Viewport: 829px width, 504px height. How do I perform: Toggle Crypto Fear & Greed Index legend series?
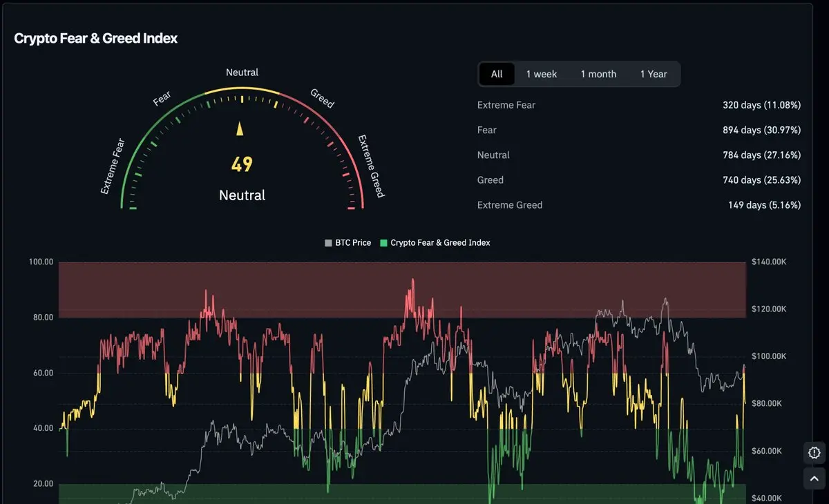coord(435,243)
